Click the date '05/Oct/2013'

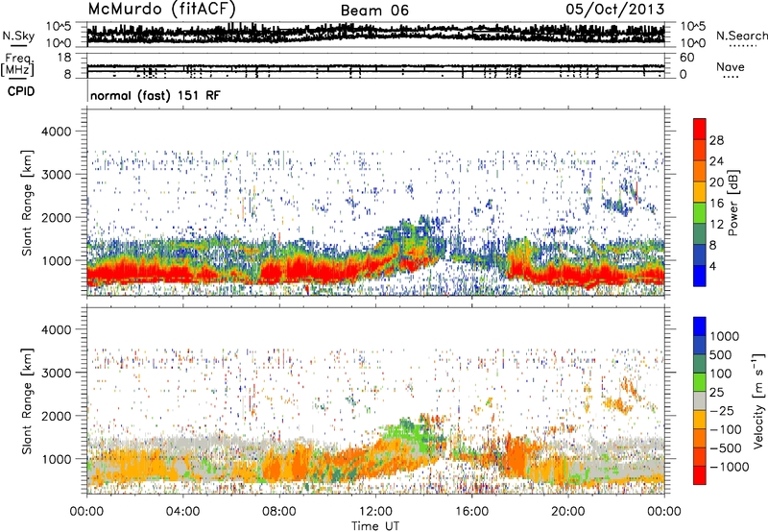pyautogui.click(x=615, y=9)
